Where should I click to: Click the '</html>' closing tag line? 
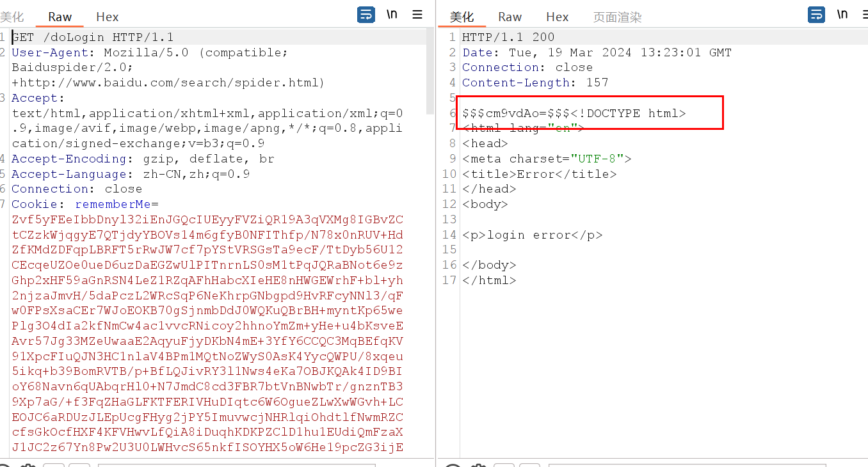coord(488,280)
